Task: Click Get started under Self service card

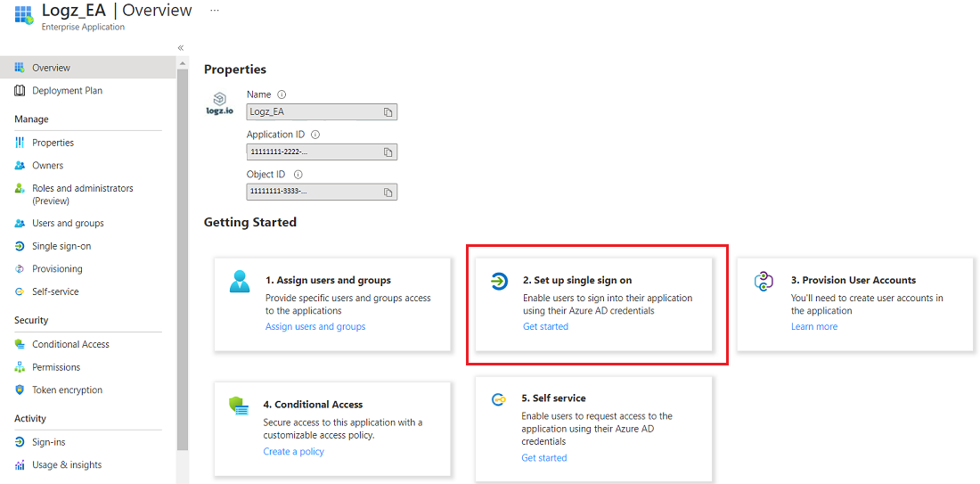Action: pyautogui.click(x=544, y=458)
